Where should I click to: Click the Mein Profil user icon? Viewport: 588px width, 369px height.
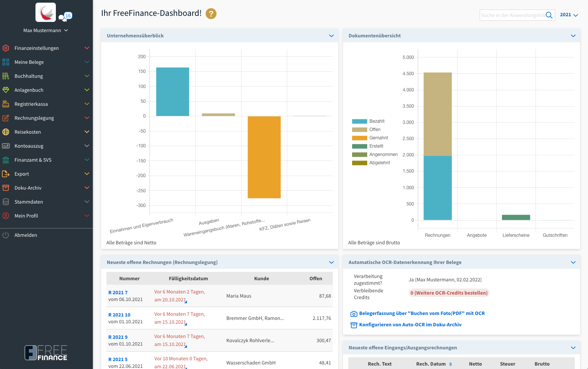point(6,216)
